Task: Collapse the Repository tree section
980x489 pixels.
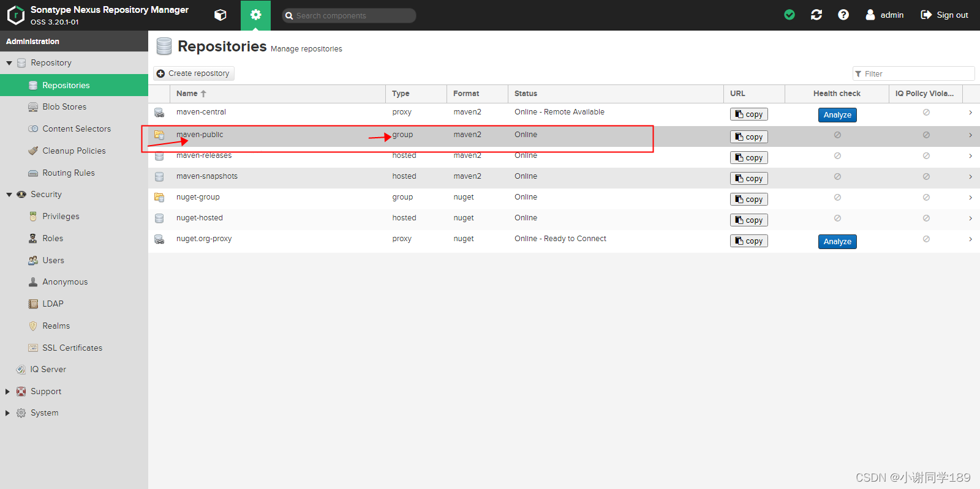Action: pyautogui.click(x=9, y=63)
